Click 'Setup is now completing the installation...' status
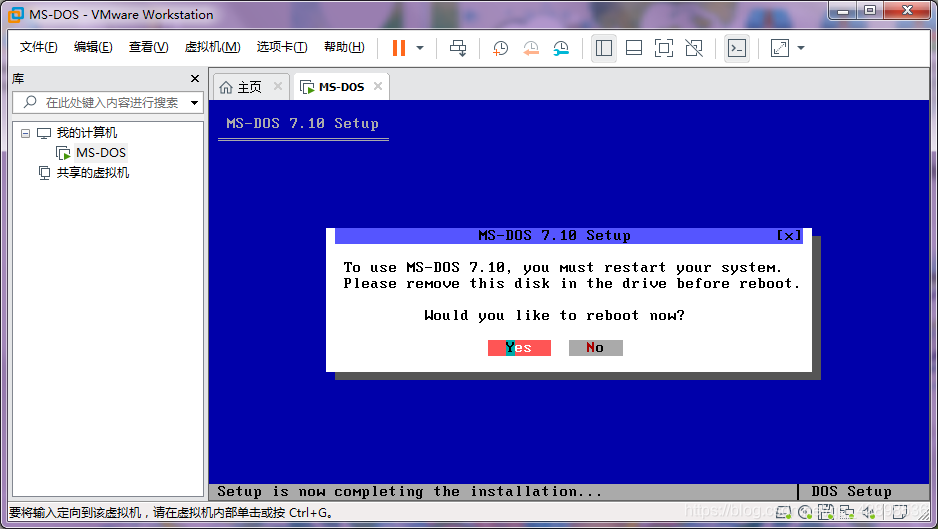 tap(410, 492)
